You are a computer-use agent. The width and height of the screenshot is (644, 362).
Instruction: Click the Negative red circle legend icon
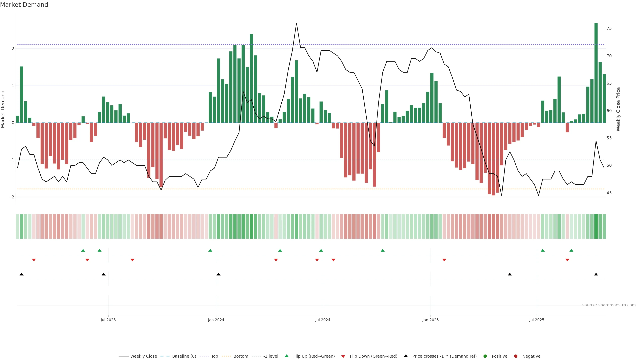(x=516, y=356)
